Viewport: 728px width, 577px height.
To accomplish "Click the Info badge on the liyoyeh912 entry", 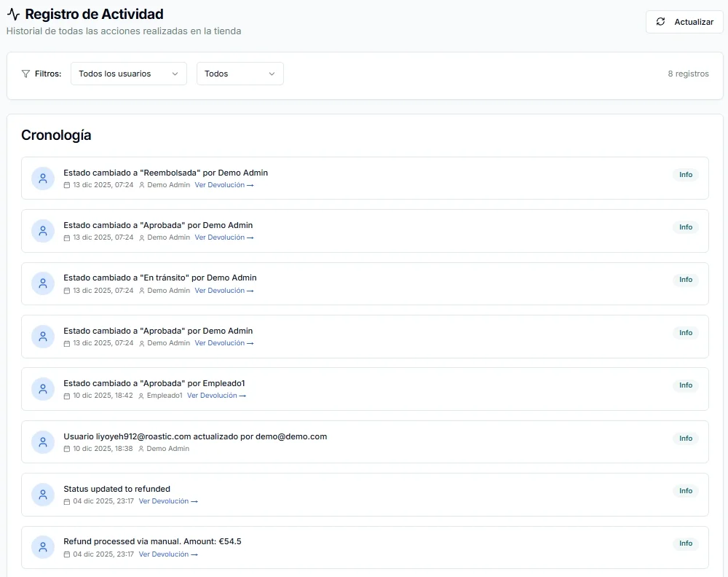I will click(x=685, y=439).
